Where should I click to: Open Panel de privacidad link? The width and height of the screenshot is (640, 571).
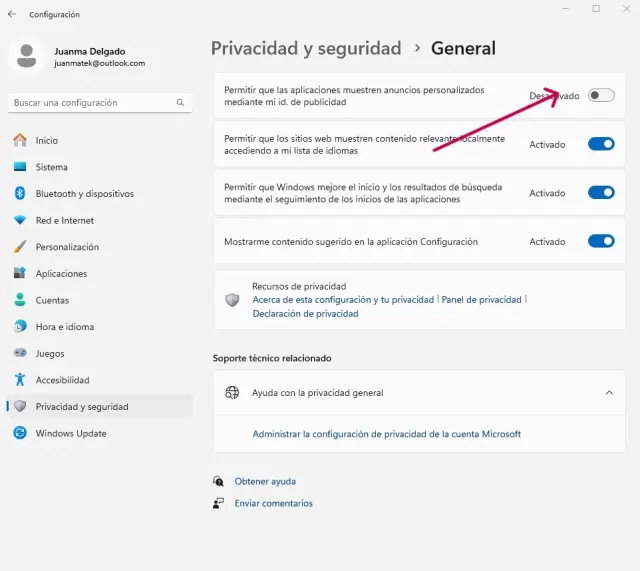tap(481, 299)
